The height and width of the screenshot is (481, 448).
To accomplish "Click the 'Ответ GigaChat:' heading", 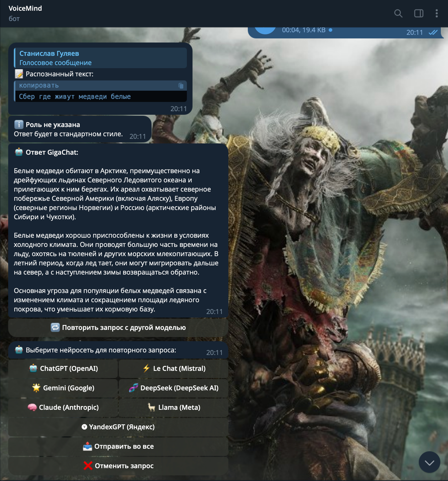I will click(x=52, y=152).
